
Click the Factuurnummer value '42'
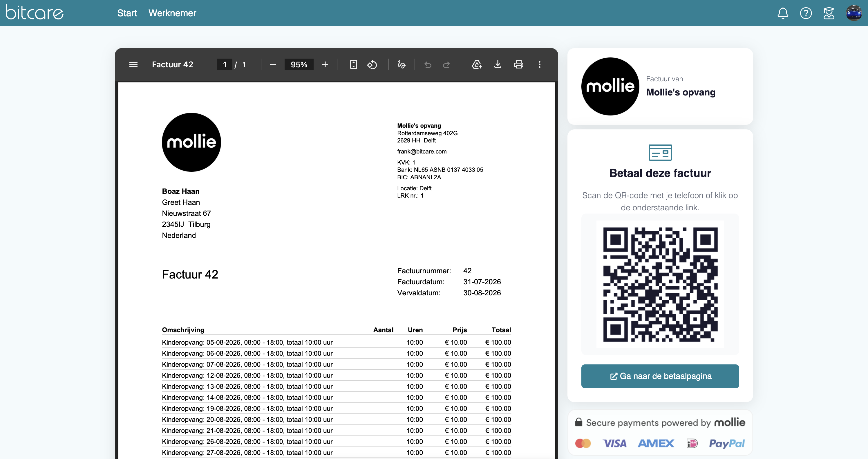coord(467,271)
